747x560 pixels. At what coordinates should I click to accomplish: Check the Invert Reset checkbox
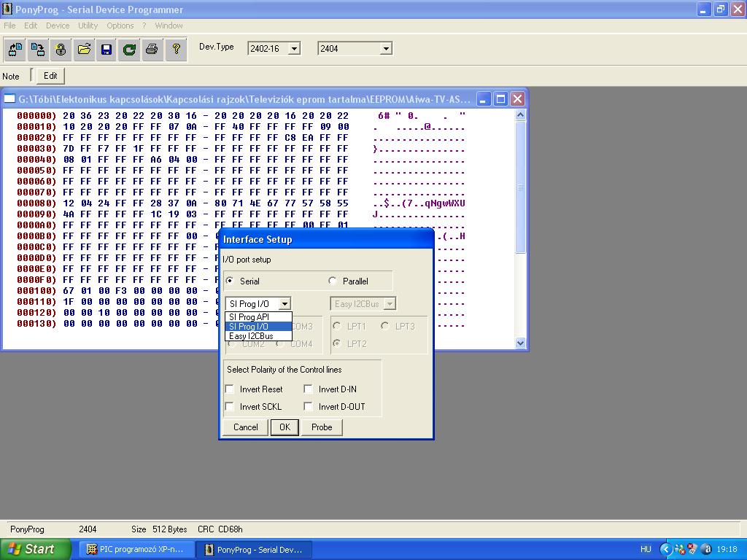[230, 389]
